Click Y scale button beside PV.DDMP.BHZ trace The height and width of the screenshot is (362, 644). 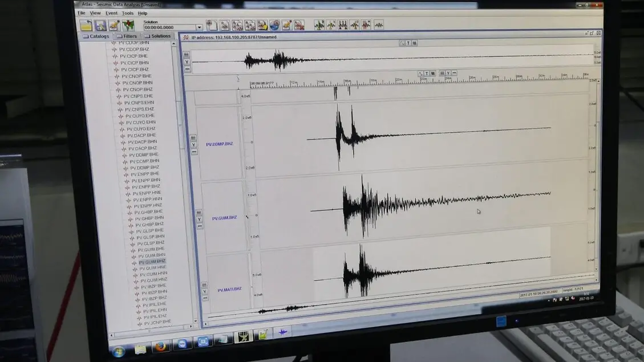pyautogui.click(x=194, y=145)
